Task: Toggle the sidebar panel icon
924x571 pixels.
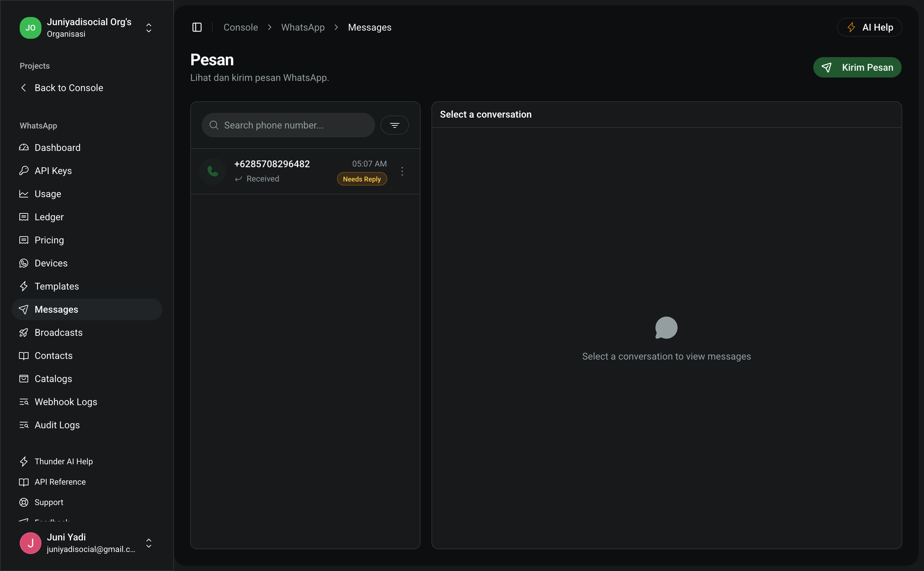Action: pos(197,27)
